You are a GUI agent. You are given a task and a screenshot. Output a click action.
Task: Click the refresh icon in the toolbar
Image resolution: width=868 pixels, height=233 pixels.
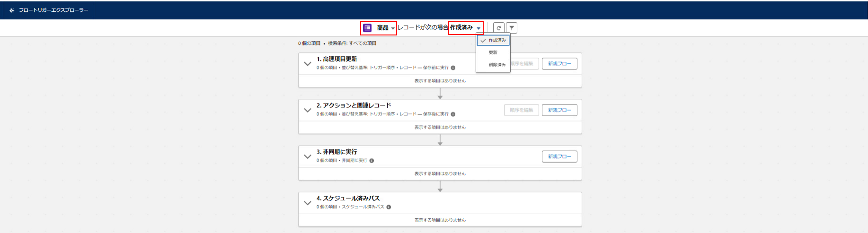pos(498,28)
